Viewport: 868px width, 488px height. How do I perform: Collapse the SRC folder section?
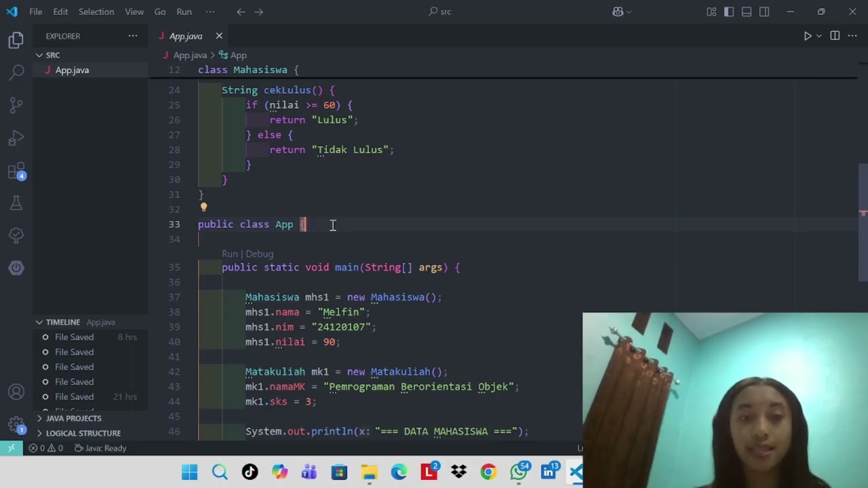tap(90, 55)
